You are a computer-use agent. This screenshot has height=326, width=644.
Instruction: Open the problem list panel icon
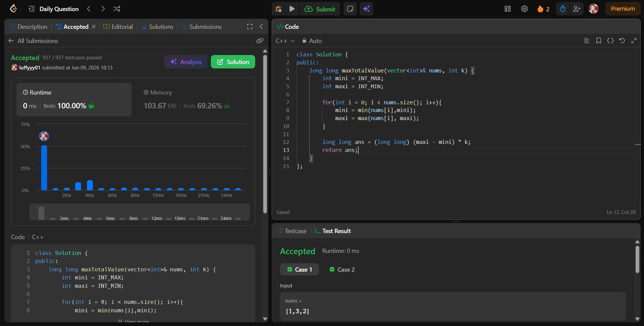tap(32, 9)
